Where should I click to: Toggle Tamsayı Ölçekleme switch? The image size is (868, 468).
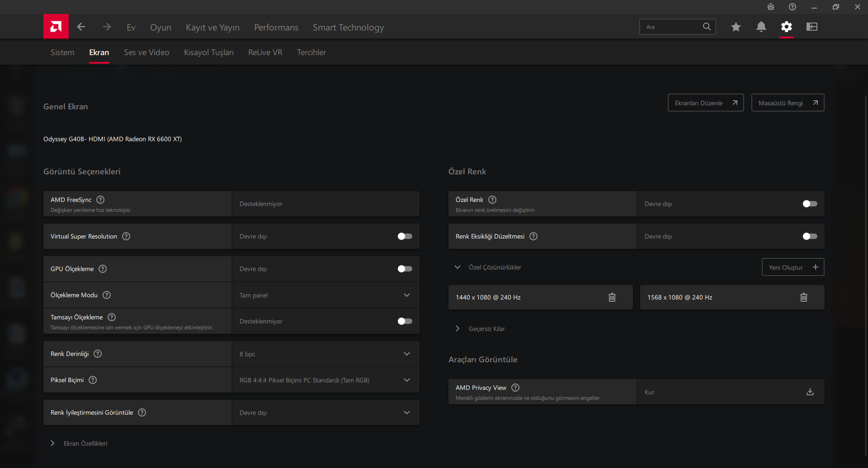pos(405,321)
